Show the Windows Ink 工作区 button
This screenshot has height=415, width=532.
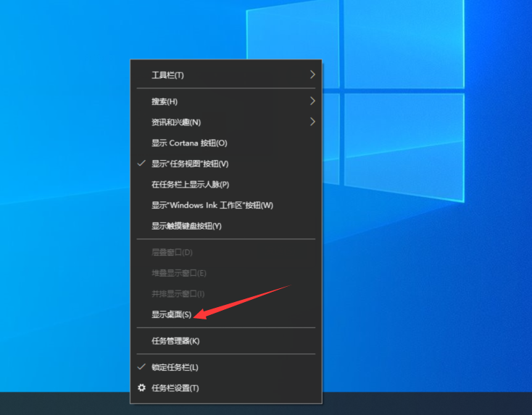(x=212, y=205)
